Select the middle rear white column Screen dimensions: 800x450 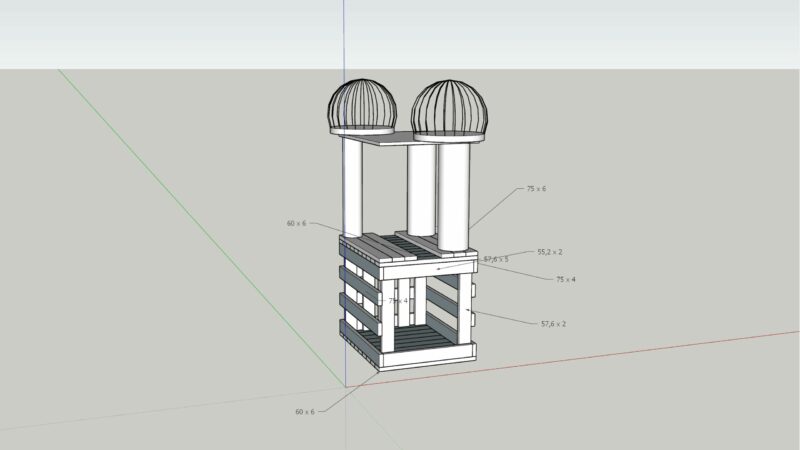[x=421, y=190]
